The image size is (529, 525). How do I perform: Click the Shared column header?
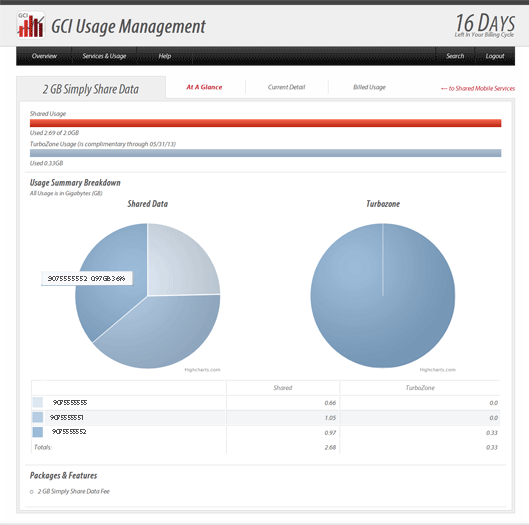(x=283, y=388)
